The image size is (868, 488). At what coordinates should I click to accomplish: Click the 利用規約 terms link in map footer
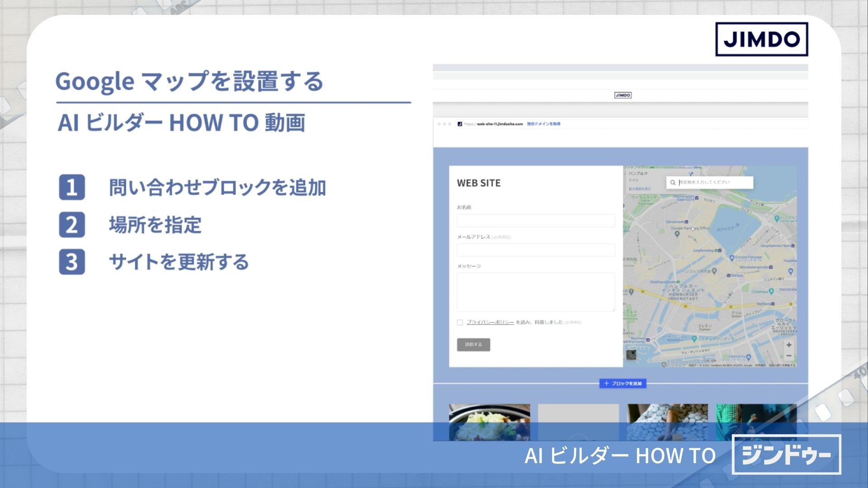tap(760, 365)
